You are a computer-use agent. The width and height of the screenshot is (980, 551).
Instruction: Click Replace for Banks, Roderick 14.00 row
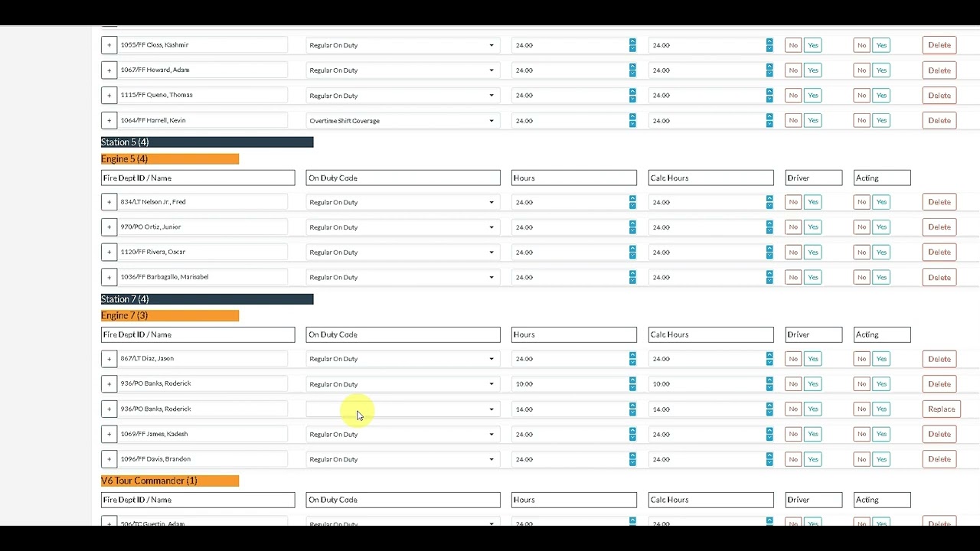click(x=941, y=409)
